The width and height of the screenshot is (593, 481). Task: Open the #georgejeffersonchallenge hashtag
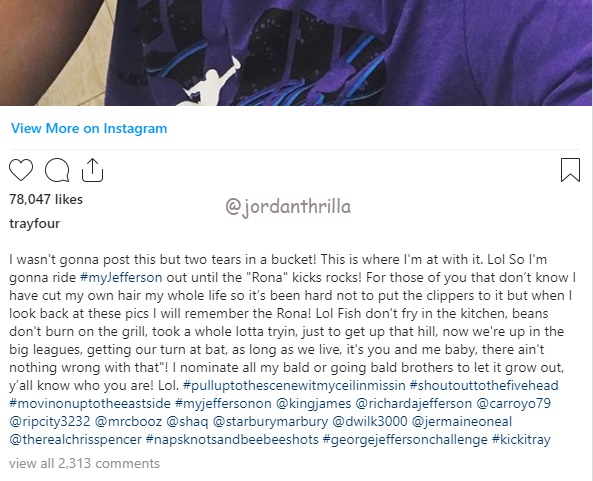point(405,439)
